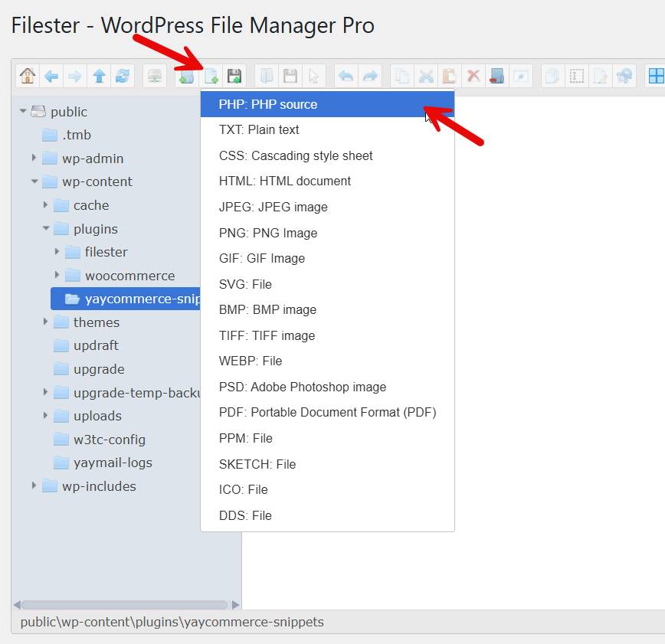Expand the wp-includes folder

click(34, 485)
